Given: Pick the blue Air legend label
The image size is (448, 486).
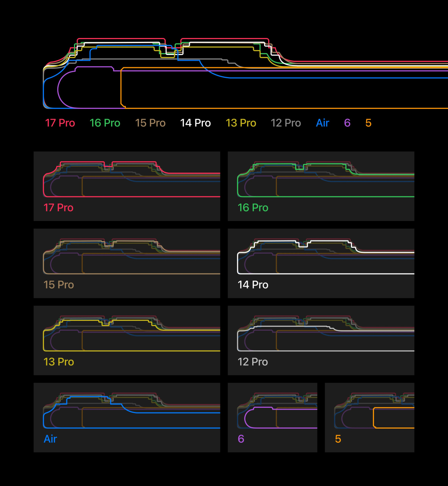Looking at the screenshot, I should click(x=322, y=123).
